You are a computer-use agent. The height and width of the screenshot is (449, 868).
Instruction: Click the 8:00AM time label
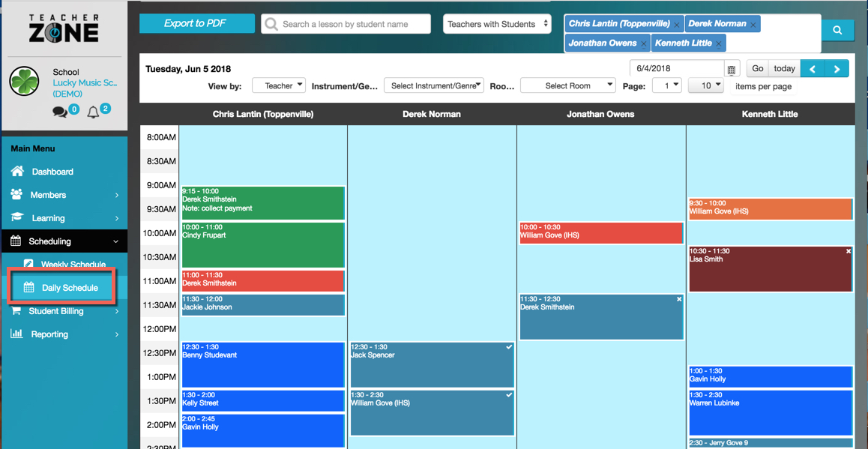(x=160, y=137)
